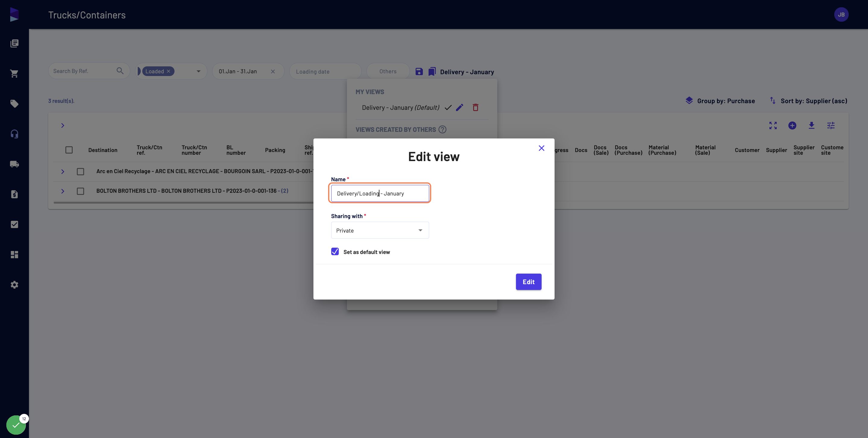Open the checkbox tasks sidebar icon

point(14,224)
